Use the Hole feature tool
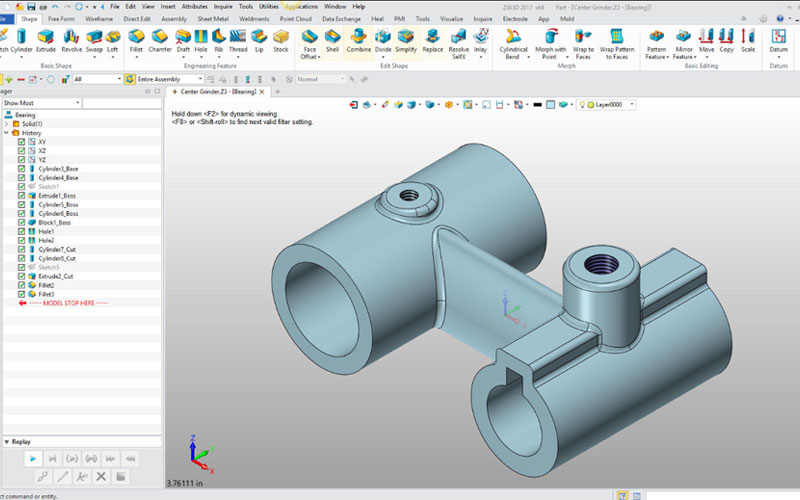This screenshot has height=500, width=800. 201,41
